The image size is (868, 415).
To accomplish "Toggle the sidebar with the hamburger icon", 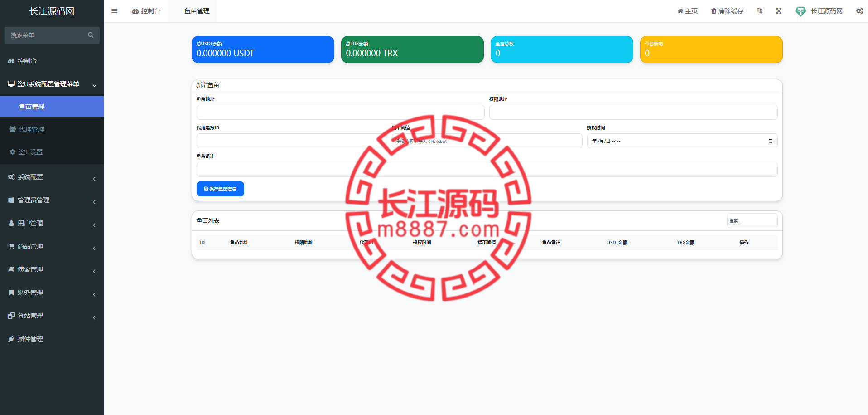I will coord(114,11).
